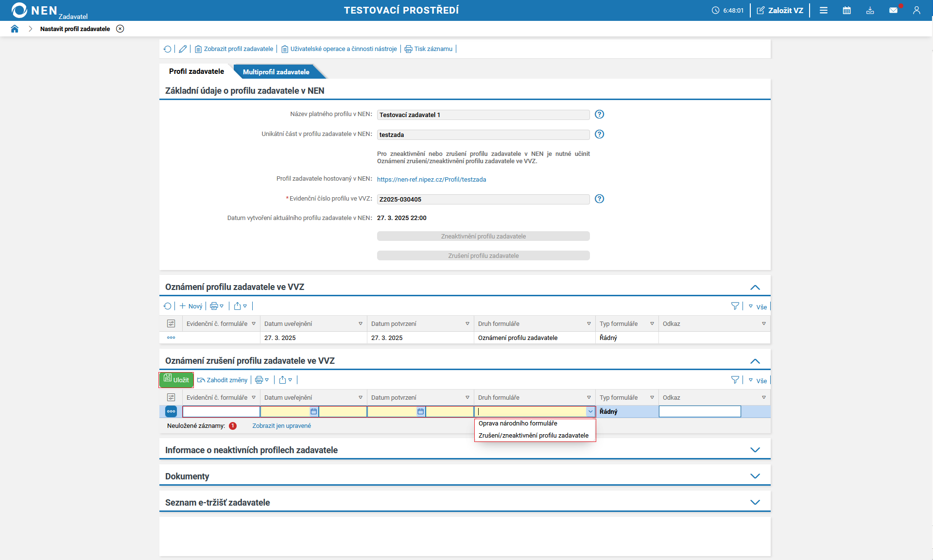The image size is (933, 560).
Task: Switch to Multiprofil zadavatele tab
Action: (x=276, y=72)
